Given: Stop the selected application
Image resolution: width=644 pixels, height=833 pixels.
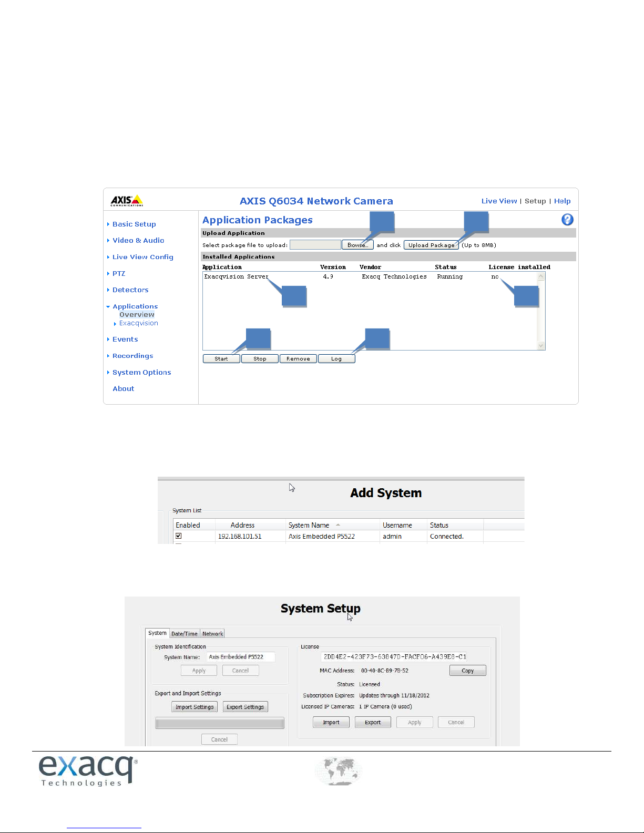Looking at the screenshot, I should 260,359.
